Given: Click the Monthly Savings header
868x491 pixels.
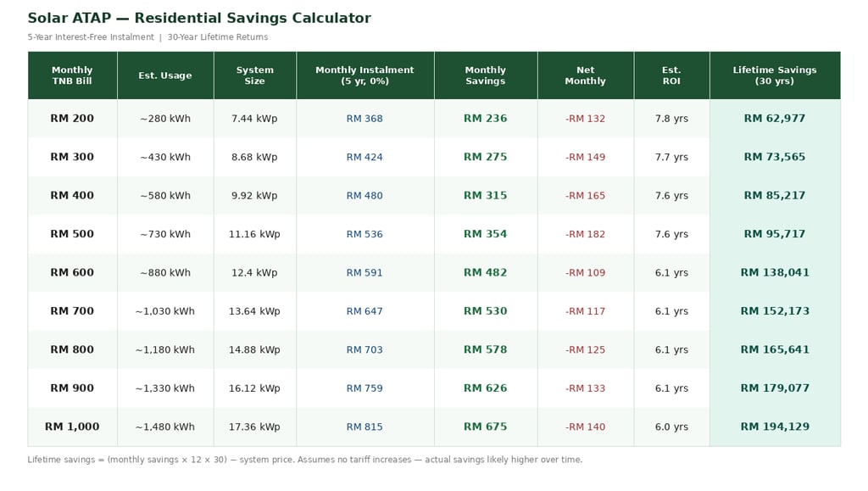Looking at the screenshot, I should click(x=485, y=75).
